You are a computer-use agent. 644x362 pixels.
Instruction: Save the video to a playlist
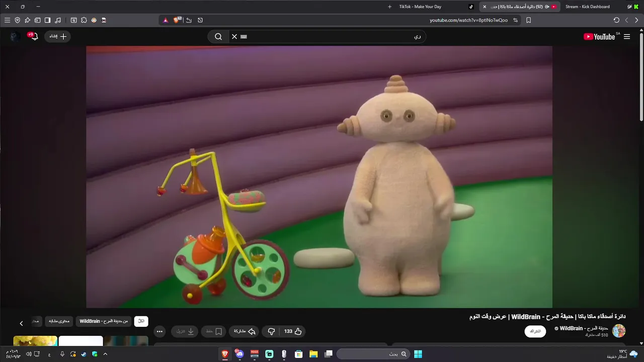click(214, 331)
